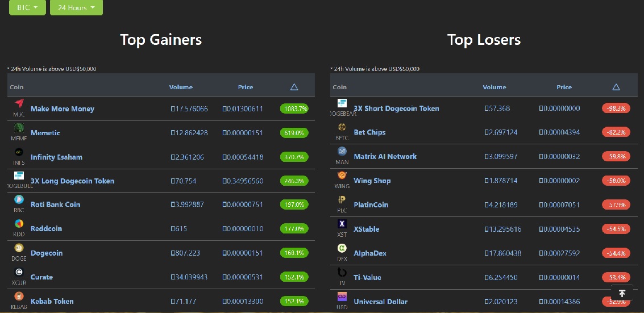The image size is (644, 313).
Task: Open the Reddcoin link
Action: pos(47,228)
